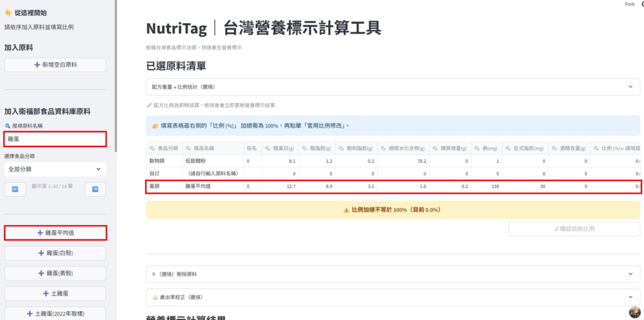Select the 8.1 protein cell for 低筋麵粉
This screenshot has width=644, height=320.
click(x=279, y=162)
